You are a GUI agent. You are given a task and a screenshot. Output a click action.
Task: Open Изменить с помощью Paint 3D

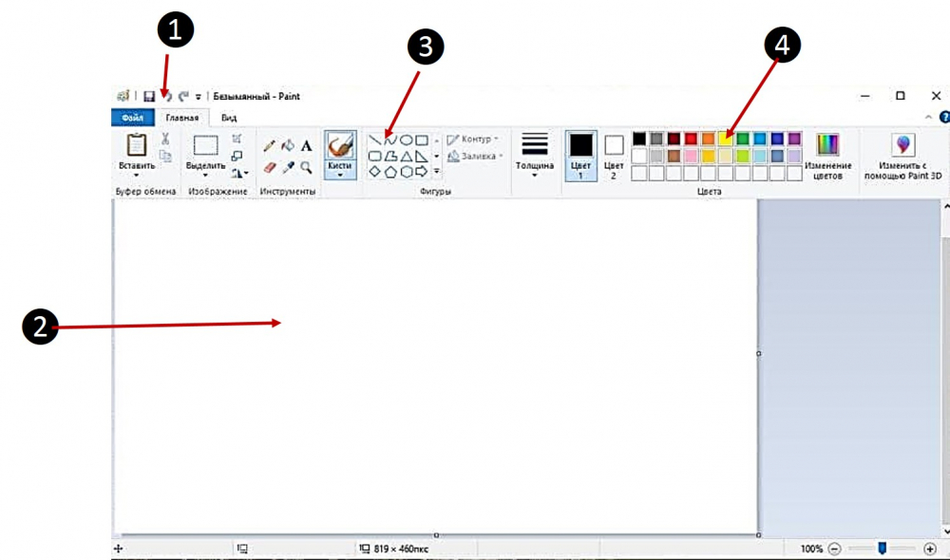902,156
